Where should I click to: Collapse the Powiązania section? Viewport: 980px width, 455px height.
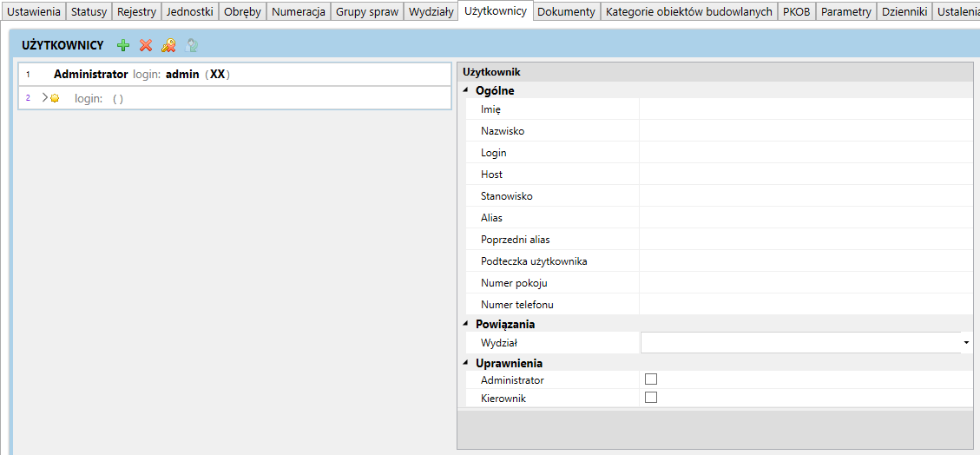click(x=465, y=324)
